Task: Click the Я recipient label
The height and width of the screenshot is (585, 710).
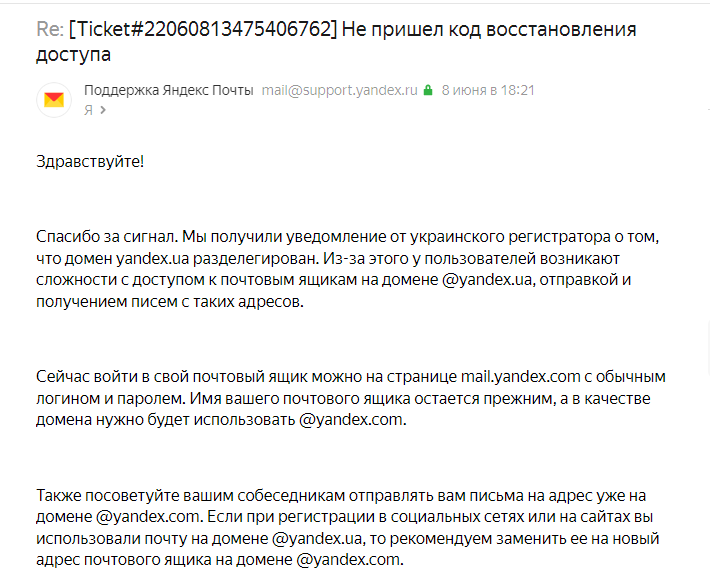Action: (88, 110)
